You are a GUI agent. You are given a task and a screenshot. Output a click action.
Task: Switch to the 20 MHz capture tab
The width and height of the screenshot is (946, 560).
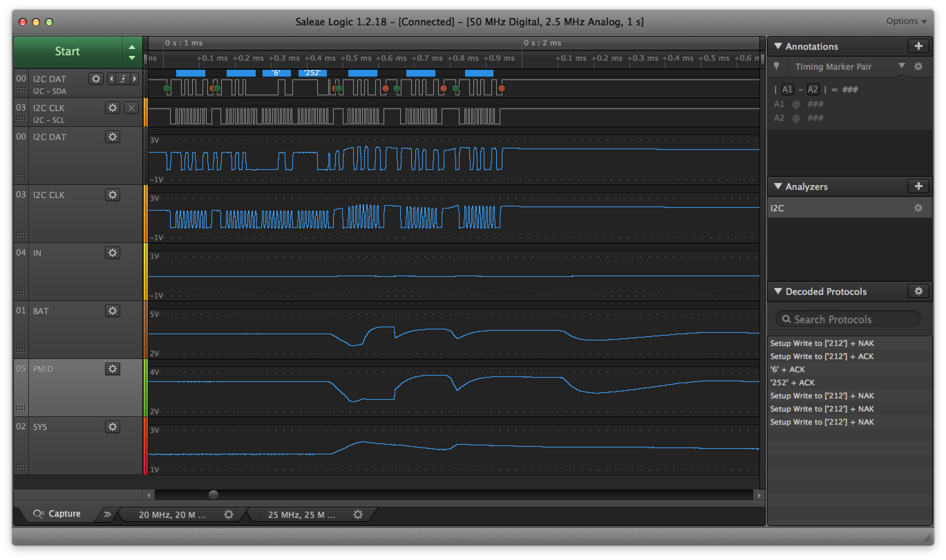[x=172, y=514]
